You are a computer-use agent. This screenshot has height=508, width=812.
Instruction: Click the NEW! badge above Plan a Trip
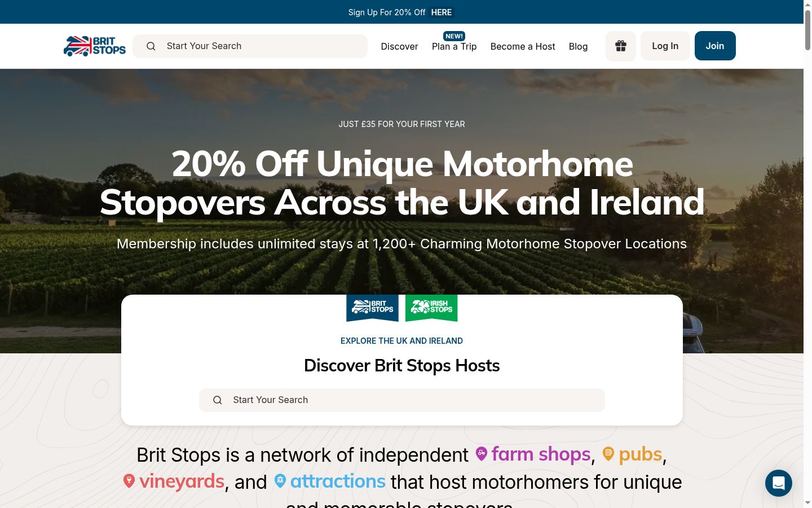pos(454,36)
